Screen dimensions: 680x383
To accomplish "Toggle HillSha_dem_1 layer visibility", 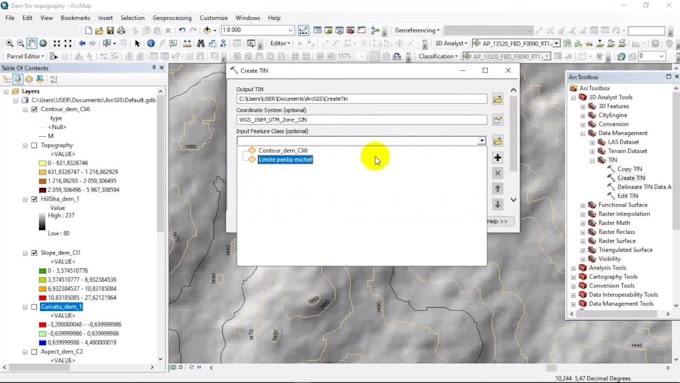I will [34, 199].
